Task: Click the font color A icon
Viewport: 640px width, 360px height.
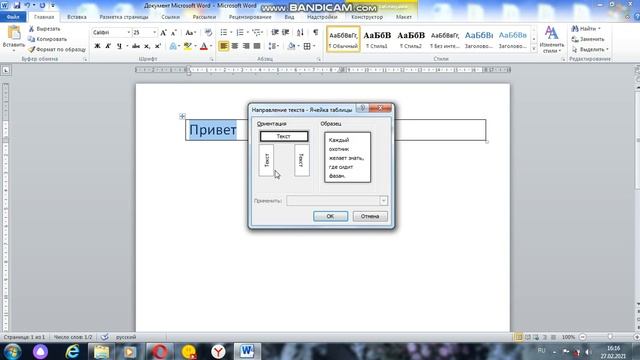Action: pos(204,46)
